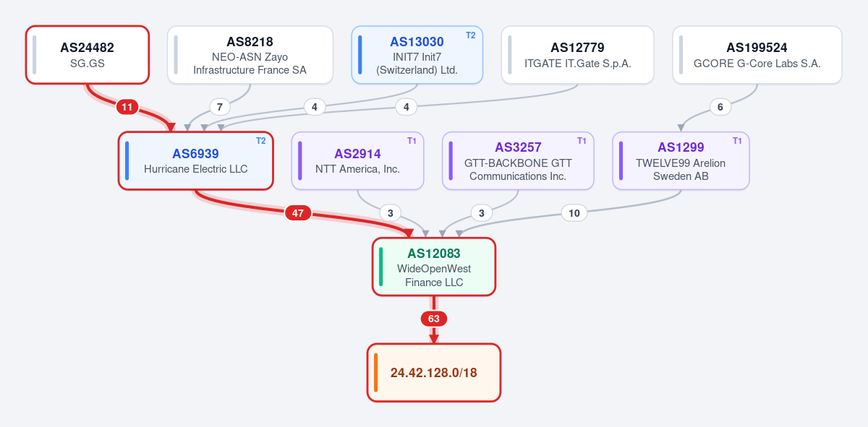Click the 6 edge count badge

pos(720,107)
